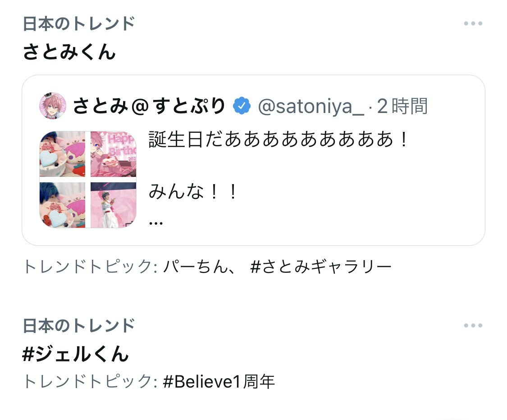Open the bottom-left plush photo thumbnail
Screen dimensions: 507x420
tap(62, 205)
